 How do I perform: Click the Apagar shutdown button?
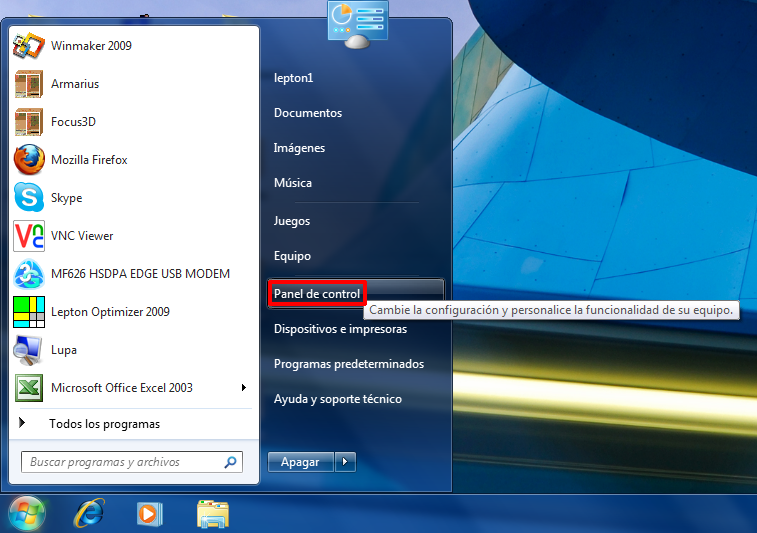click(300, 462)
